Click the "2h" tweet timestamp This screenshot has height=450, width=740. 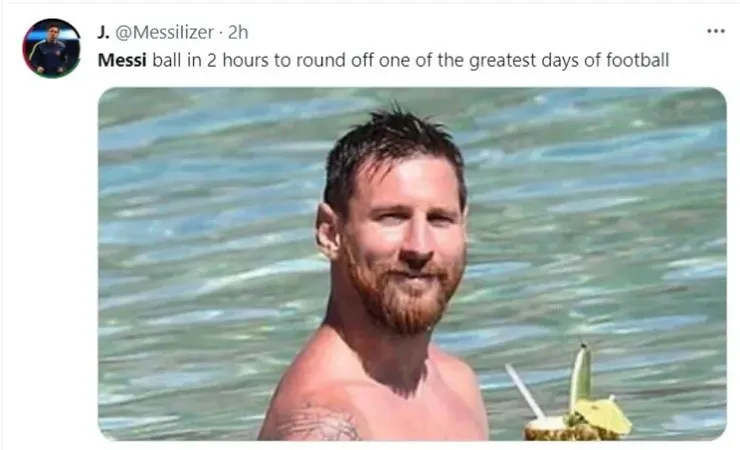click(238, 32)
